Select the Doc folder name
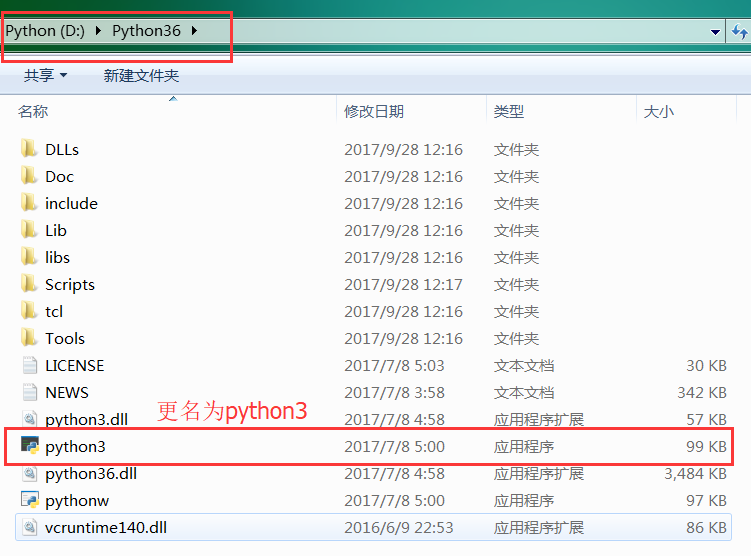751x556 pixels. (59, 176)
